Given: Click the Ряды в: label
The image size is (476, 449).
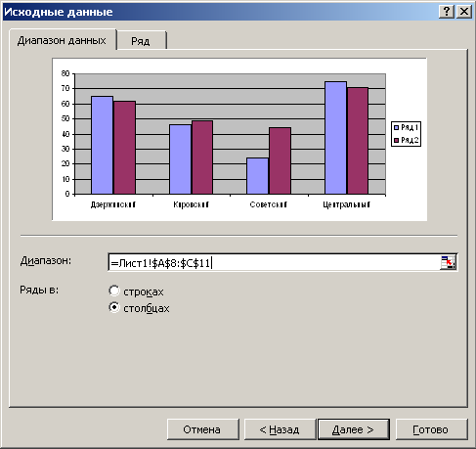Looking at the screenshot, I should (x=39, y=290).
